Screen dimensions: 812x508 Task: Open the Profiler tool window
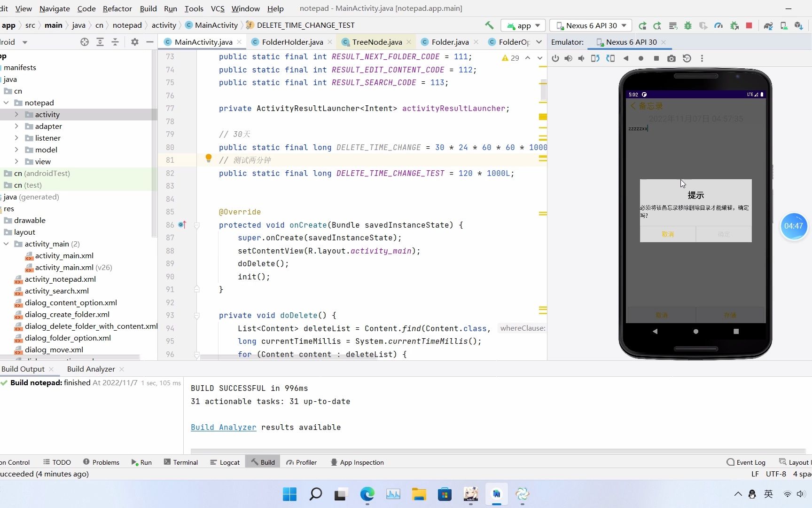coord(302,462)
